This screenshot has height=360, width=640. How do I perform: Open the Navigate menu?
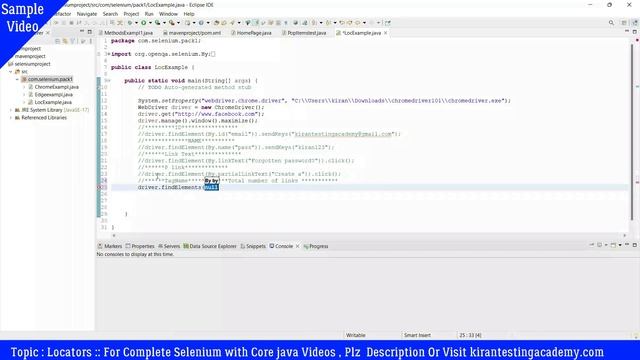87,14
